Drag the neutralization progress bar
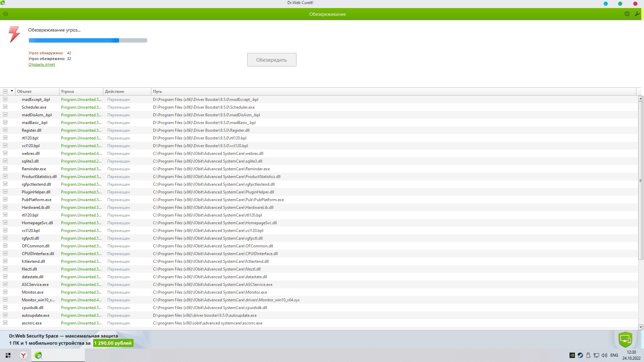The image size is (644, 362). (x=88, y=40)
